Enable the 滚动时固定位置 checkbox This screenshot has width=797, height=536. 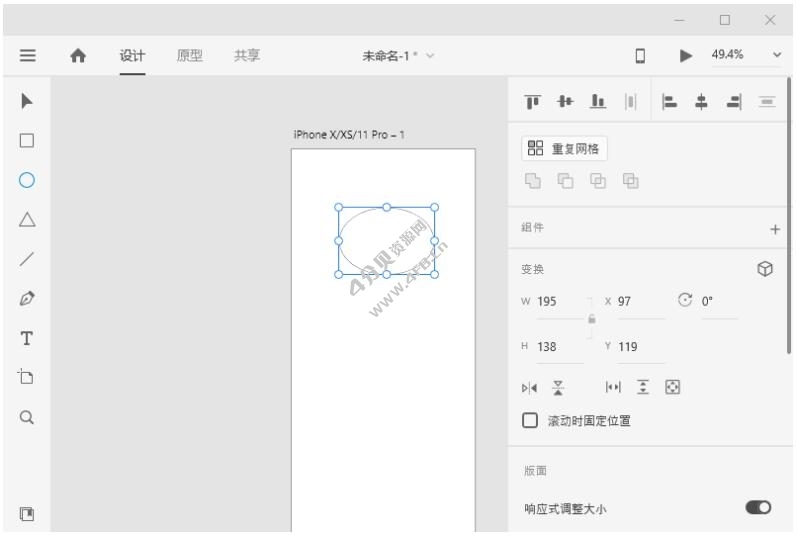tap(530, 420)
